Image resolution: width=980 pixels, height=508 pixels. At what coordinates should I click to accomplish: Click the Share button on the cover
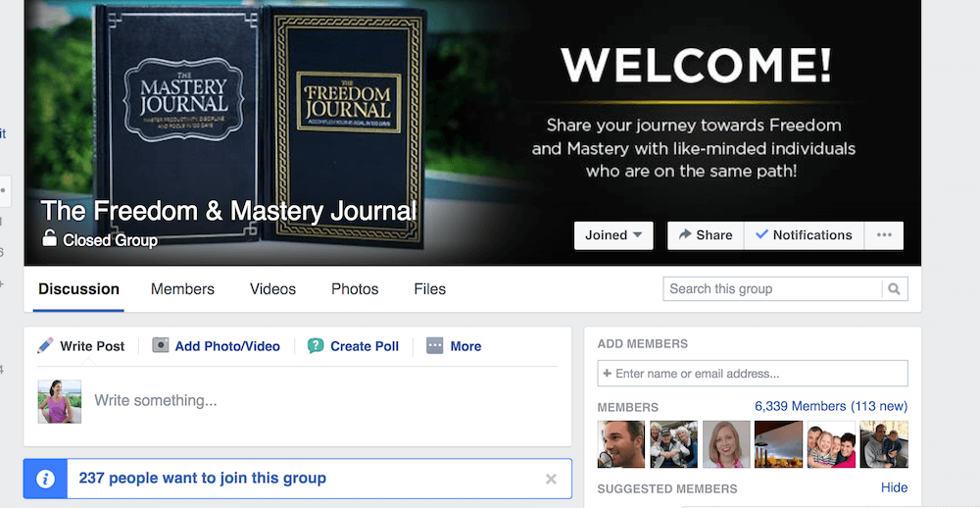coord(706,235)
